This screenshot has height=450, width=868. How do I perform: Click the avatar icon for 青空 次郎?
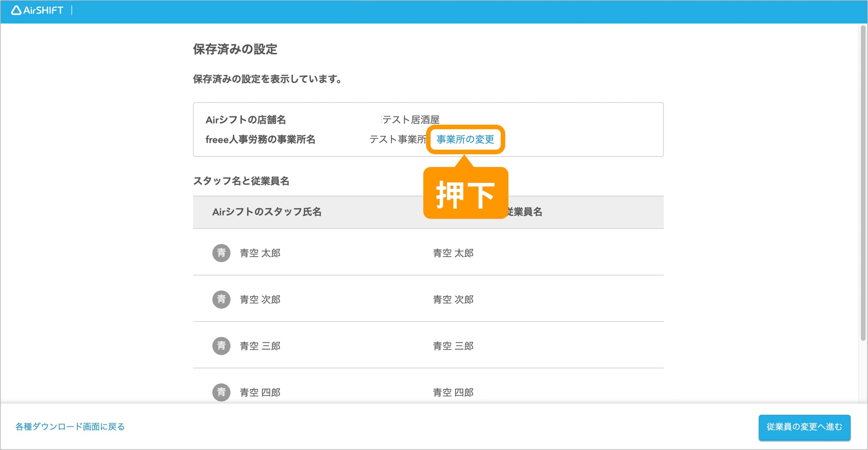(221, 299)
